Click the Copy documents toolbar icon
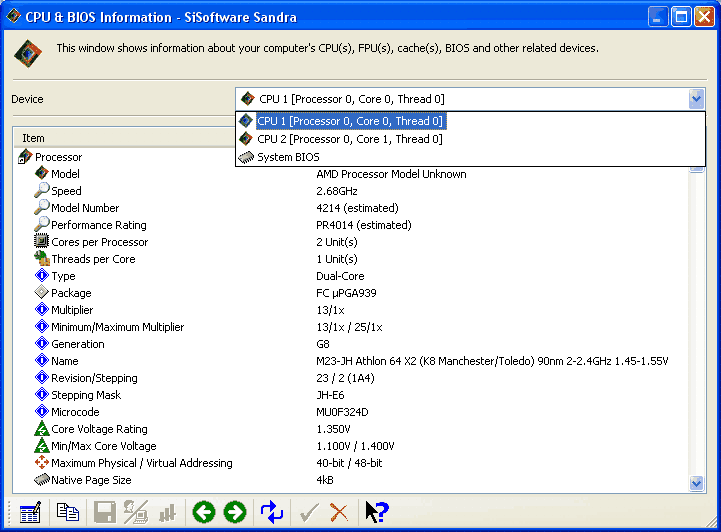 (x=68, y=512)
